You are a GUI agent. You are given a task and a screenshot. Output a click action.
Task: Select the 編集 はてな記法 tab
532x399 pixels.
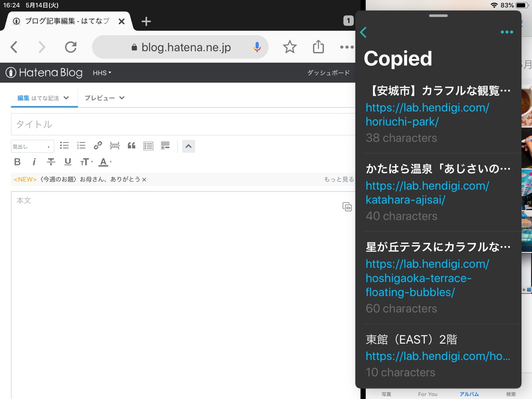click(x=43, y=98)
